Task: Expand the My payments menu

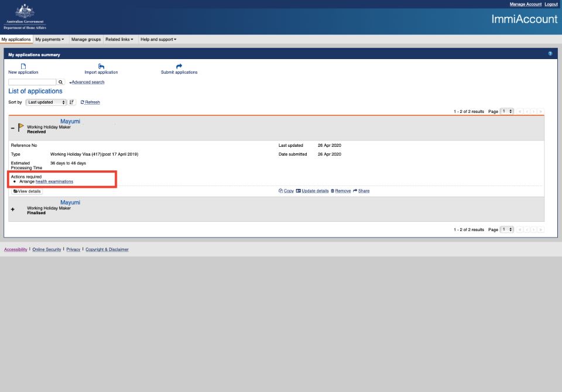Action: pyautogui.click(x=49, y=39)
